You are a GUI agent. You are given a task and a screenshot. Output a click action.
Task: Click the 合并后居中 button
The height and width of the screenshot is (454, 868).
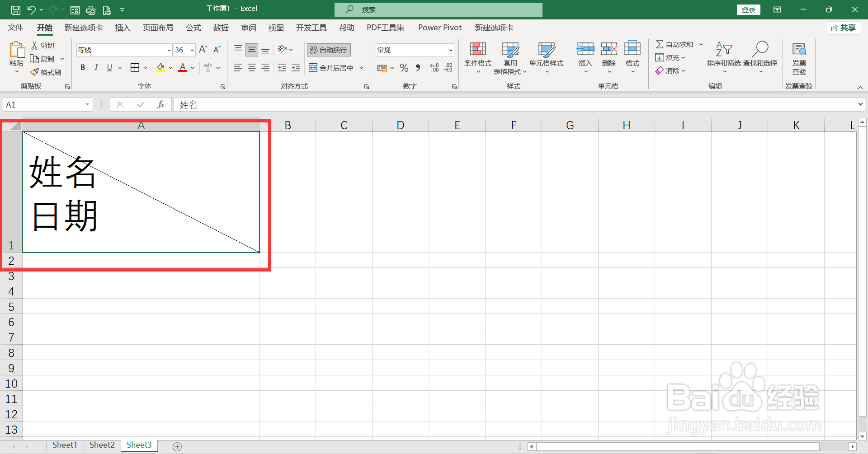(331, 68)
